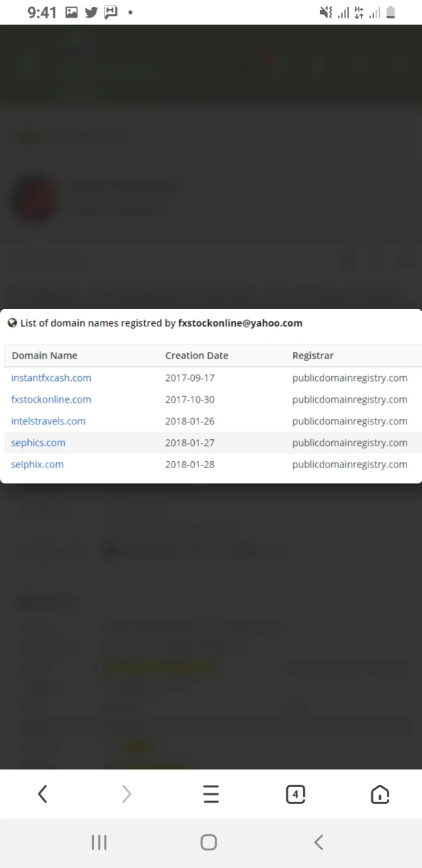This screenshot has height=868, width=422.
Task: Open the instantfxcash.com domain link
Action: coord(51,378)
